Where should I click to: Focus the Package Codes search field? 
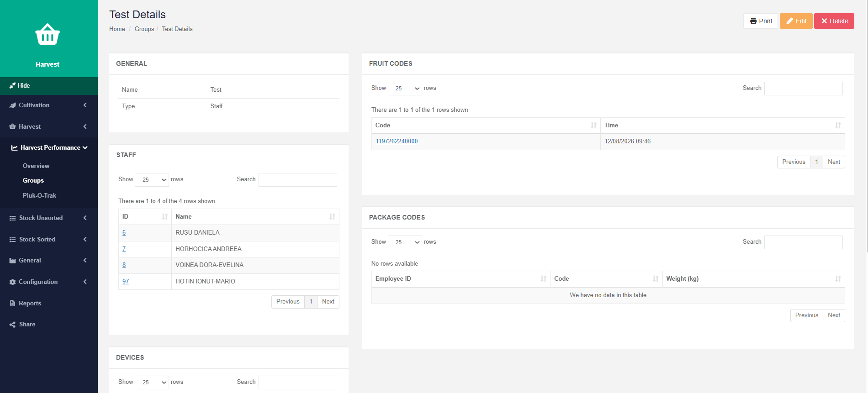pyautogui.click(x=804, y=242)
